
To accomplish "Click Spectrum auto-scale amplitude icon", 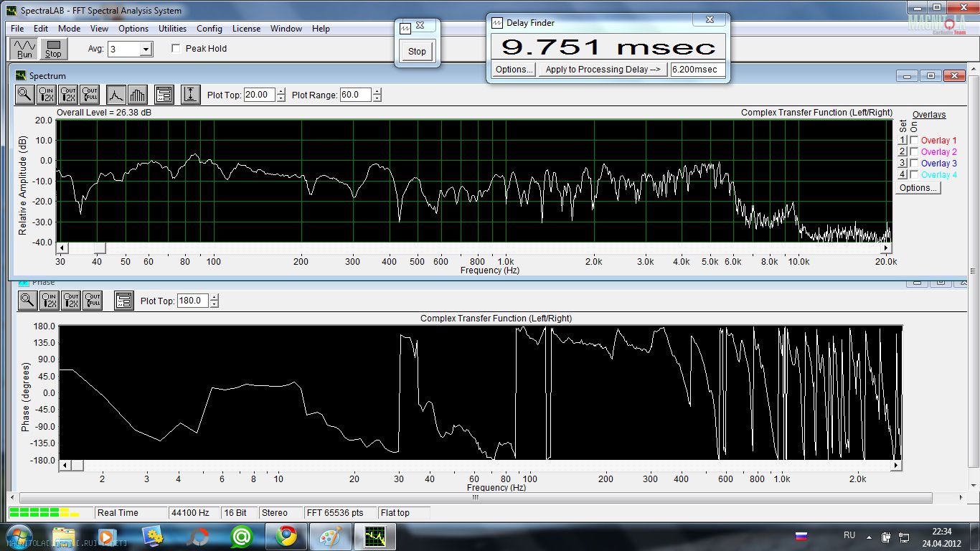I will click(190, 94).
